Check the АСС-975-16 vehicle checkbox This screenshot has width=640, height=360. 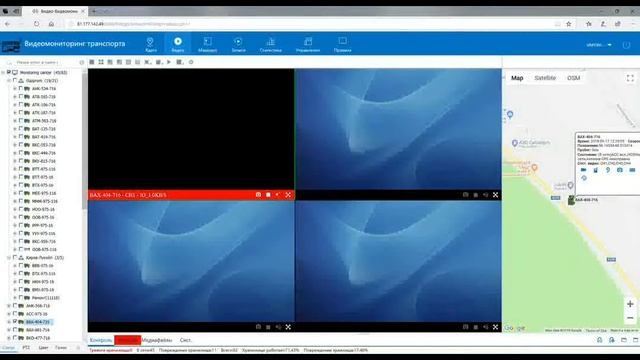point(15,313)
